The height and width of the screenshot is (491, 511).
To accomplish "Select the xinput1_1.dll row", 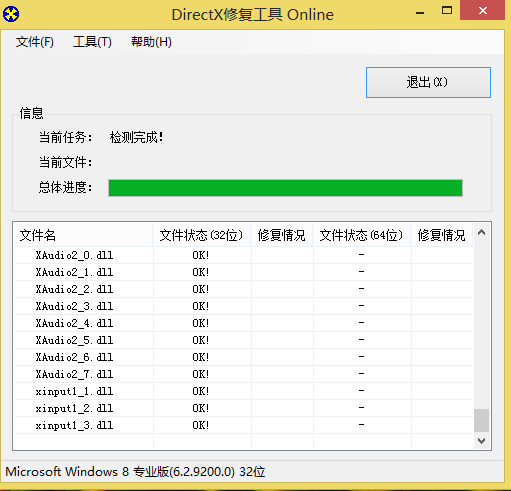I will coord(243,391).
